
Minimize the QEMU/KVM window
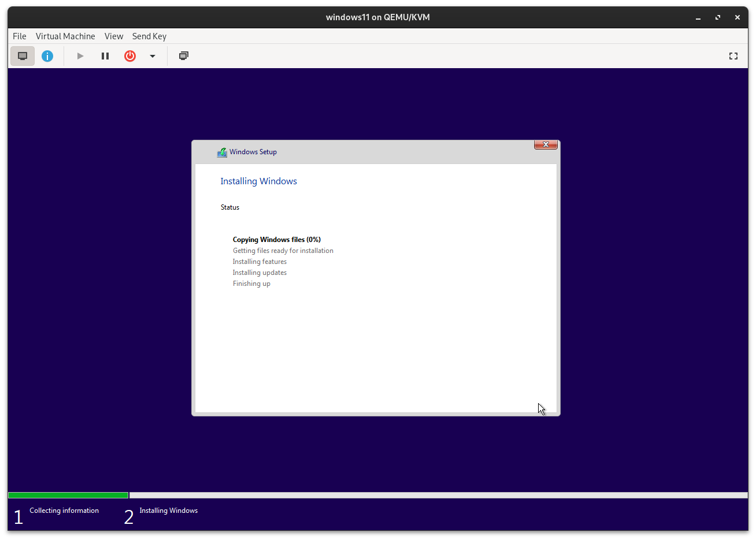click(x=698, y=17)
